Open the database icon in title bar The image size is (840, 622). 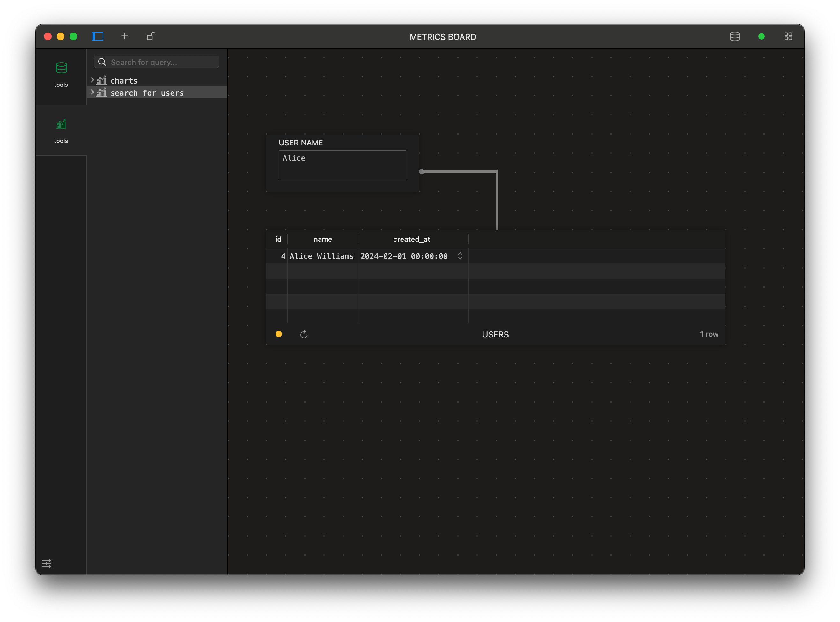coord(735,36)
